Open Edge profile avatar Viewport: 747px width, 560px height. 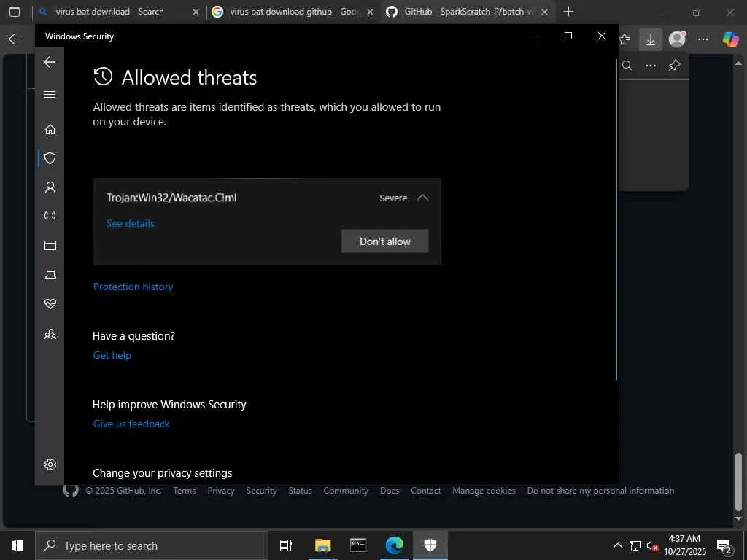point(677,39)
